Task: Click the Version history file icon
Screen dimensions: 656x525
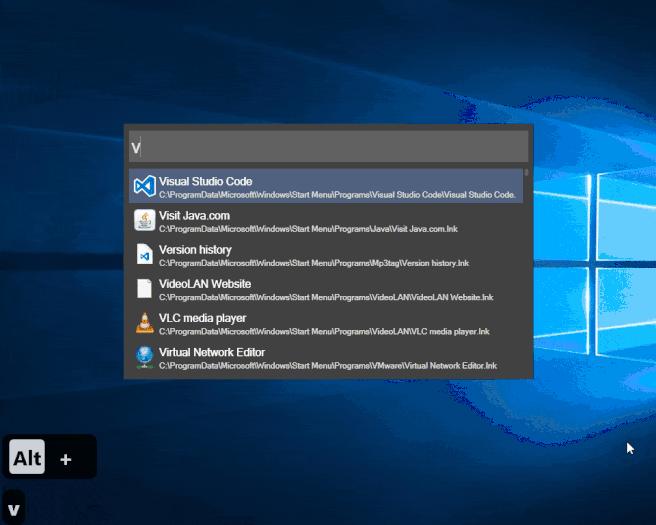Action: (144, 254)
